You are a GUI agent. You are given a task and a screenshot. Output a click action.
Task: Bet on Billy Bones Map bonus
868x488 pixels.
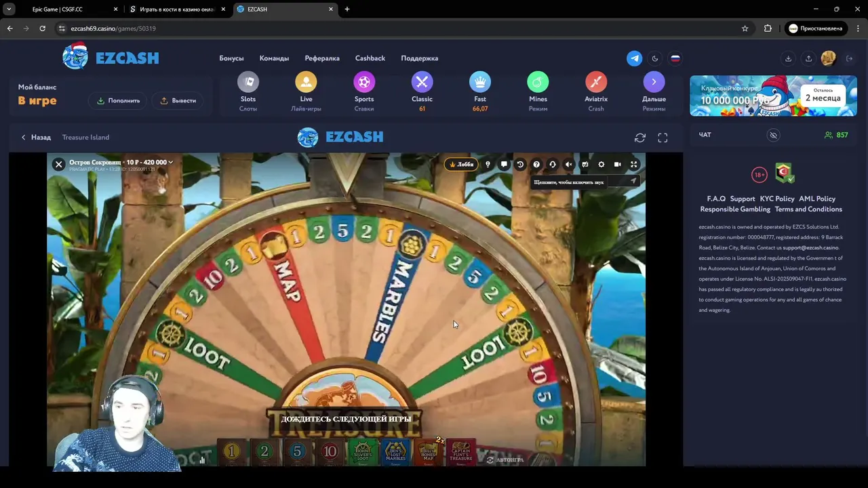[428, 452]
